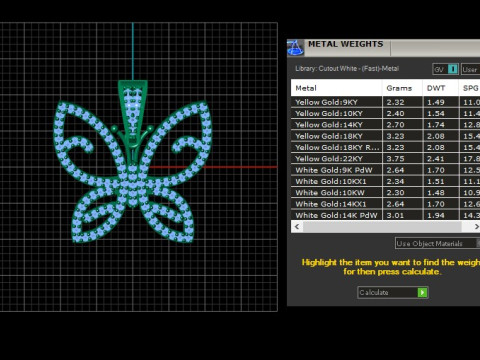Sort by the Grams column header
This screenshot has height=360, width=480.
(402, 88)
